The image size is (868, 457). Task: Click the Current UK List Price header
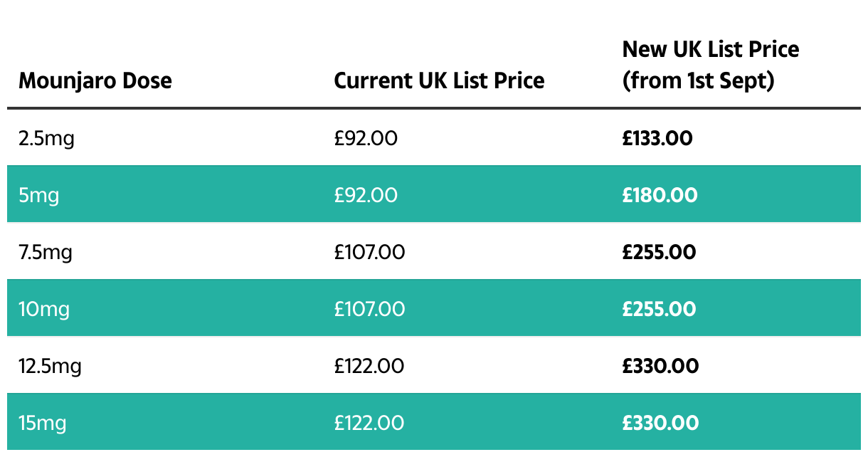439,80
